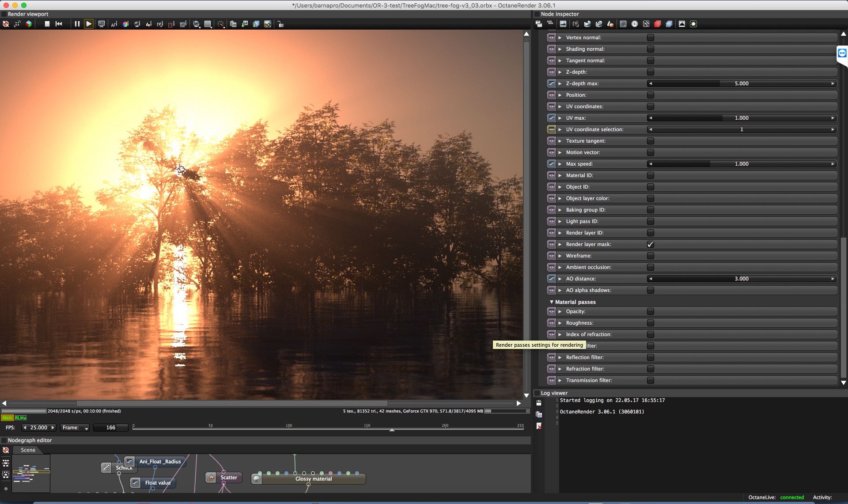
Task: Collapse the Material passes section
Action: coord(552,302)
